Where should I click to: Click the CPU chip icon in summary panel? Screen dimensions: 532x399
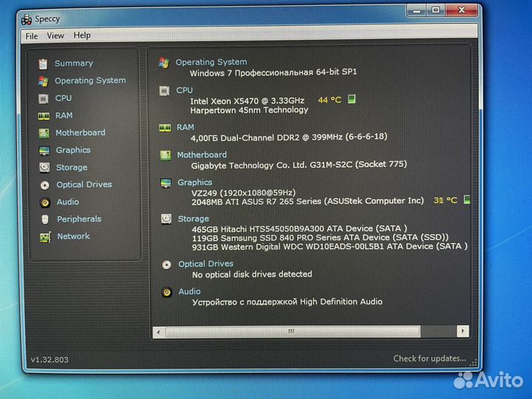point(165,91)
